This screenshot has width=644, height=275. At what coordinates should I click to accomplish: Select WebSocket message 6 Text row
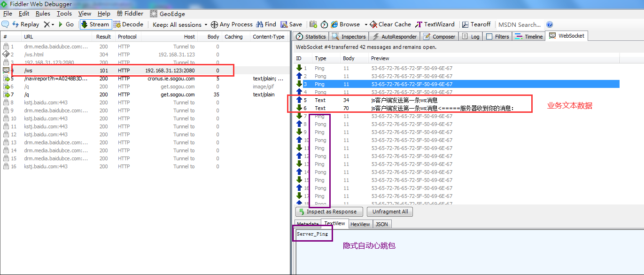[457, 108]
